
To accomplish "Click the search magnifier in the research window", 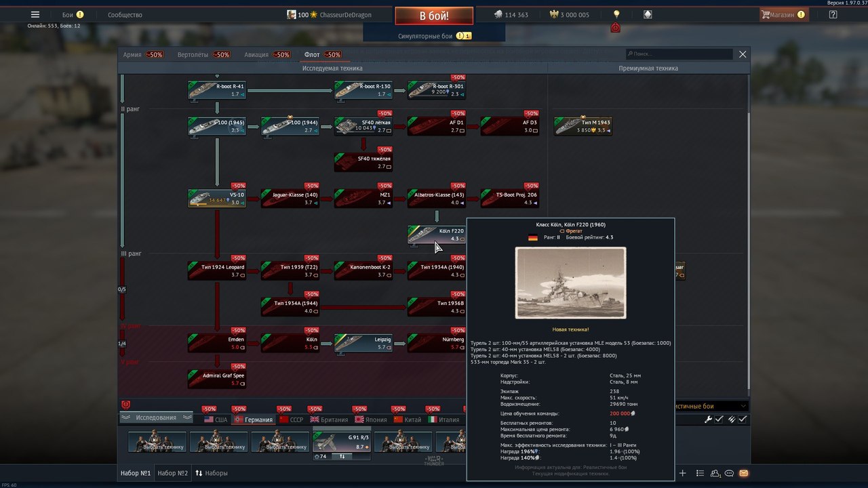I will [x=630, y=54].
